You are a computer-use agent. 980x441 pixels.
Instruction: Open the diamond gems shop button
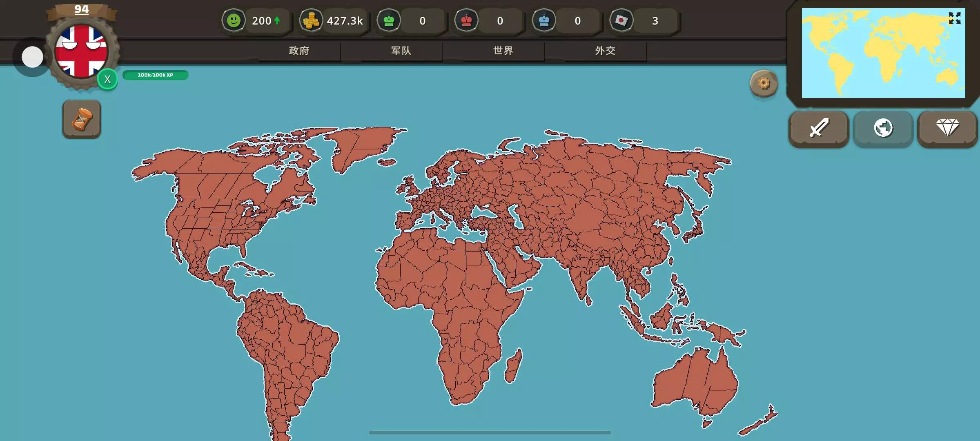tap(947, 128)
